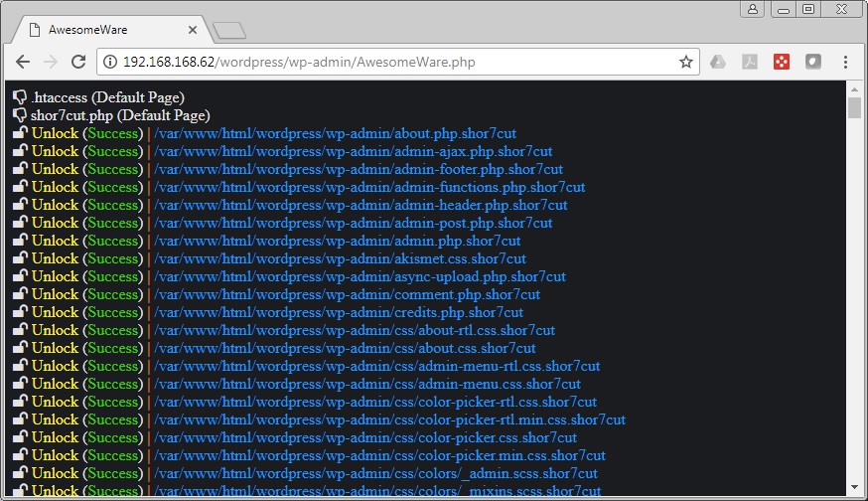Click the scrollbar down arrow
868x501 pixels.
coord(854,487)
